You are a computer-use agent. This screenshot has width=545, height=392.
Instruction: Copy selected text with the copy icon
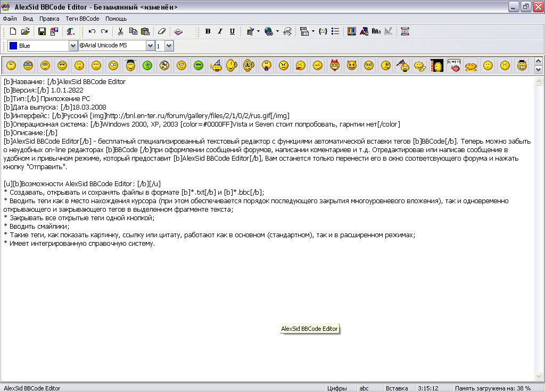133,31
